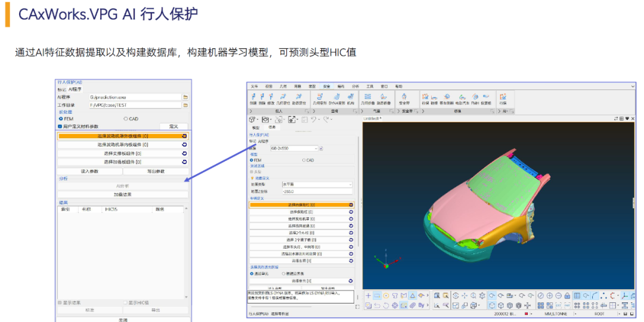Open the 帮助 menu
644x322 pixels.
coord(399,86)
